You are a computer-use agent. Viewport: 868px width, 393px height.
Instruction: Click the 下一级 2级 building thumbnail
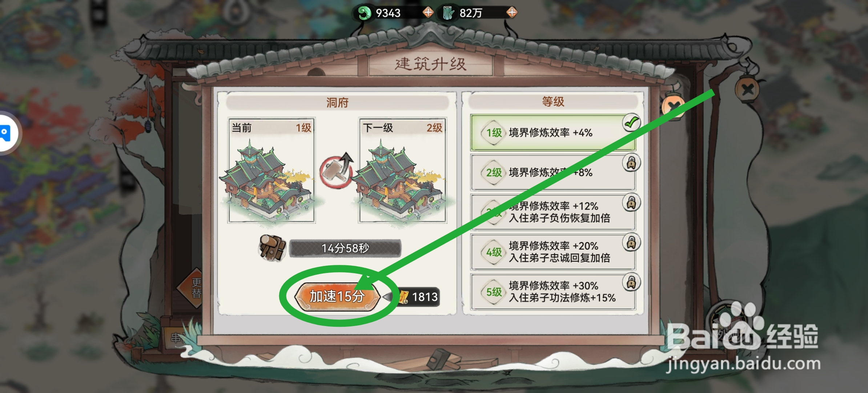[x=402, y=170]
